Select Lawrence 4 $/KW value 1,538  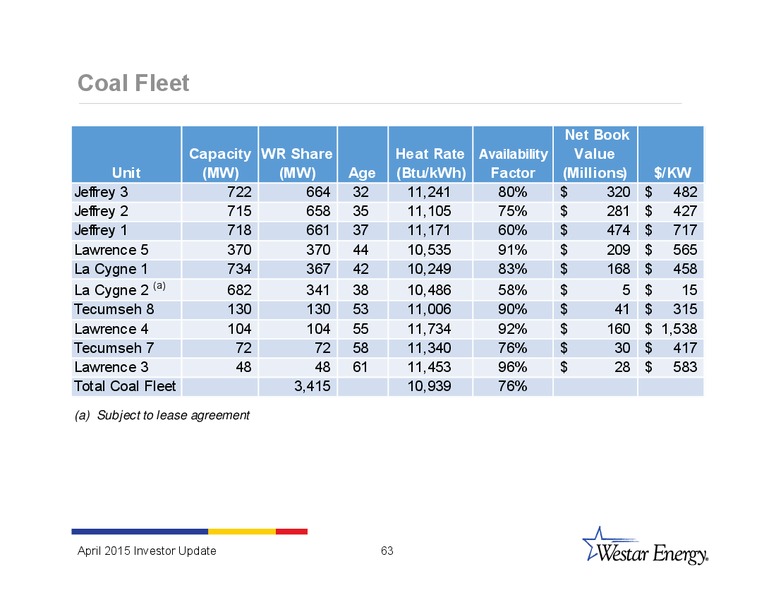pos(679,329)
